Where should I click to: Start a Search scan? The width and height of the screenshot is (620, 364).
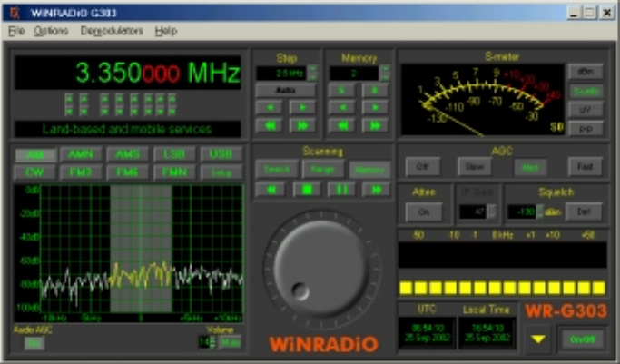point(277,169)
